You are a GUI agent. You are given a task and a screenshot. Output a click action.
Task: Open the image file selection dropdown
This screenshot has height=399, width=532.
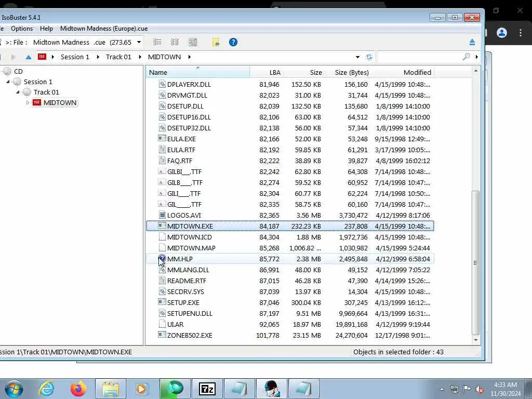[x=139, y=42]
